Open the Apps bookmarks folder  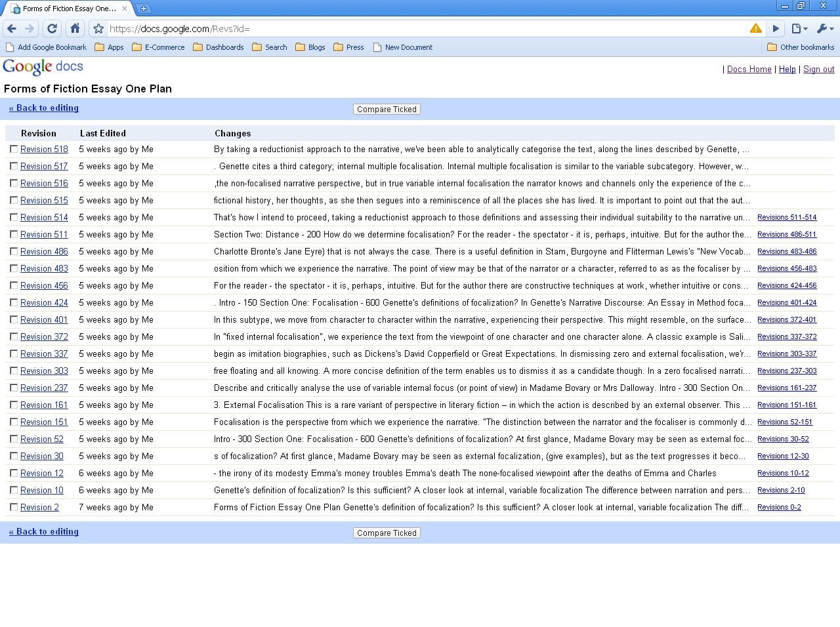110,47
